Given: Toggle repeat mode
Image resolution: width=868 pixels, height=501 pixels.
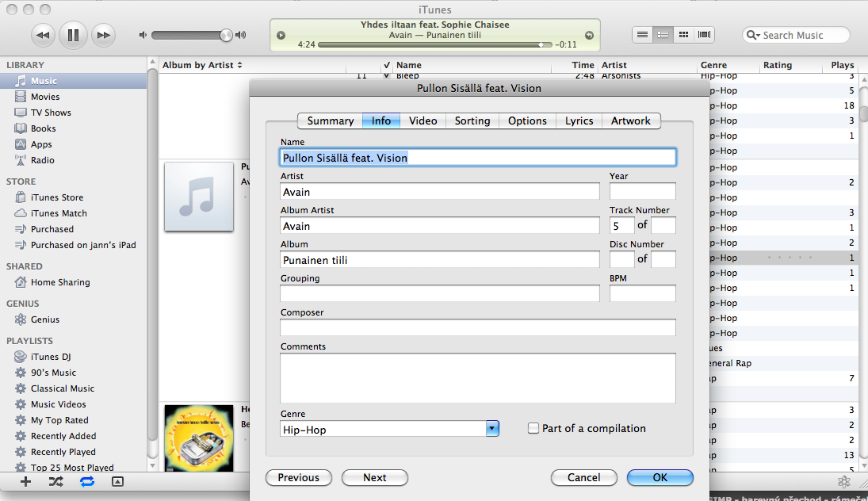Looking at the screenshot, I should pyautogui.click(x=87, y=482).
